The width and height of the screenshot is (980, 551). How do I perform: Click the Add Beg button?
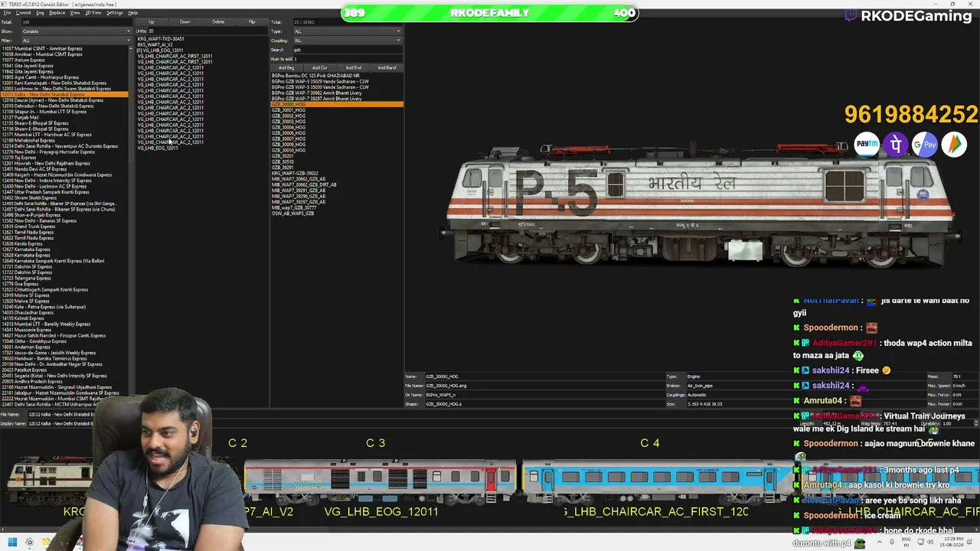pos(286,67)
